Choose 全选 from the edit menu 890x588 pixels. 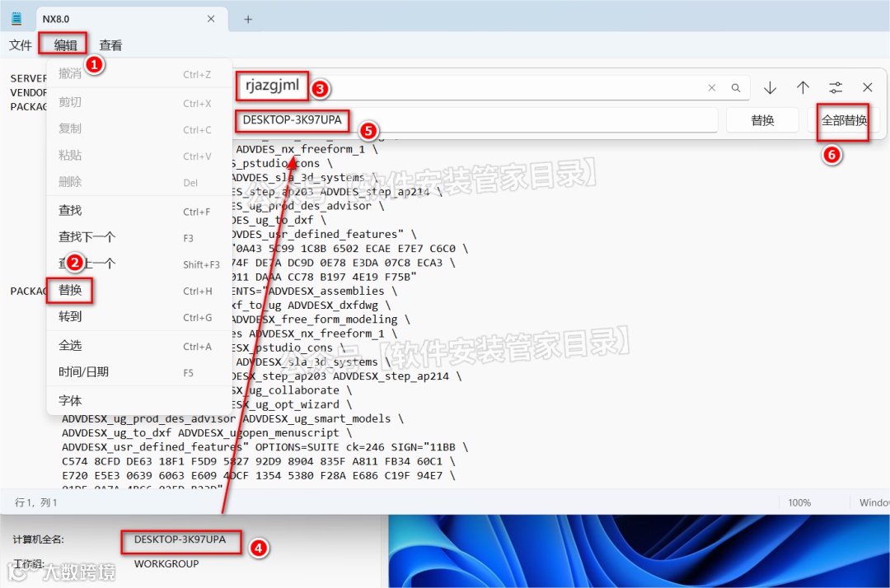click(139, 346)
